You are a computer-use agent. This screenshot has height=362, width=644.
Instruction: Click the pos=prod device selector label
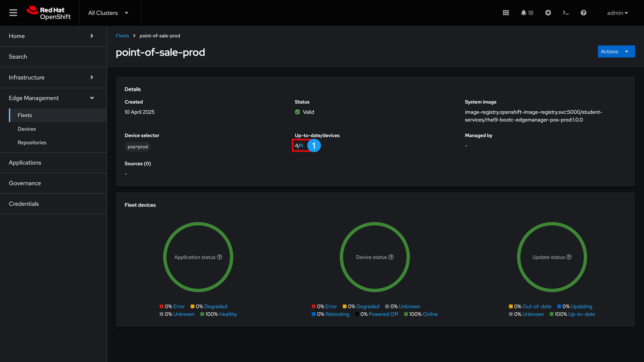coord(138,147)
